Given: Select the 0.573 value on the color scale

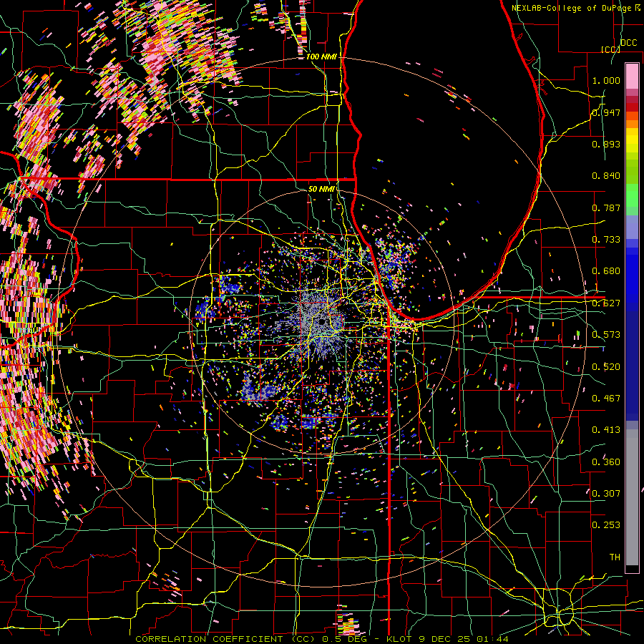Looking at the screenshot, I should (x=606, y=335).
